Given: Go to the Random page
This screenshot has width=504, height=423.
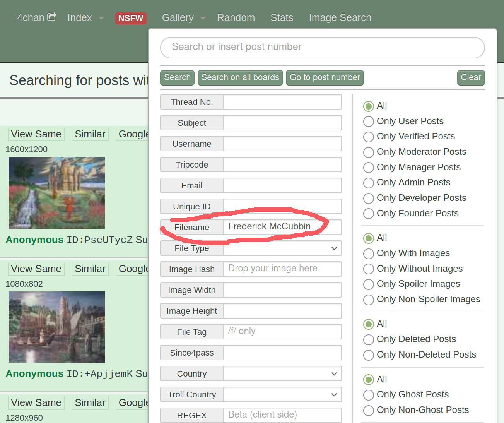Looking at the screenshot, I should point(236,17).
